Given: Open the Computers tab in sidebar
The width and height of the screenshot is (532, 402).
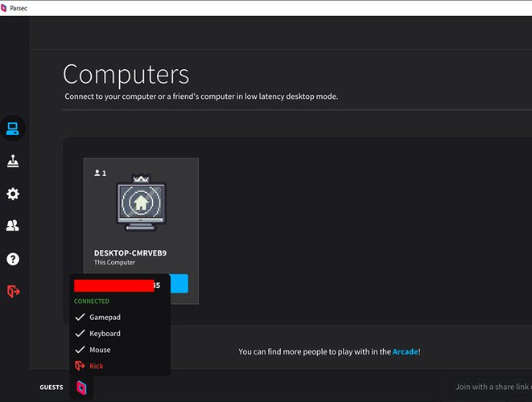Looking at the screenshot, I should (x=13, y=129).
